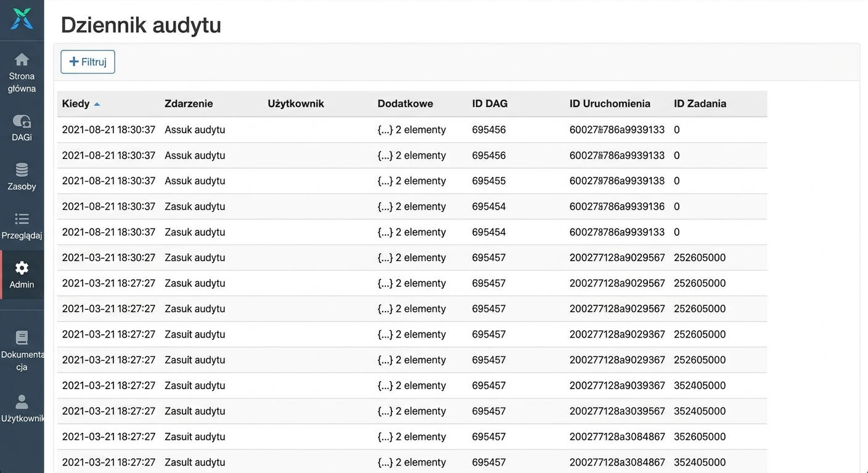Click DAG ID 695455 cell
Screen dimensions: 868x473
489,181
